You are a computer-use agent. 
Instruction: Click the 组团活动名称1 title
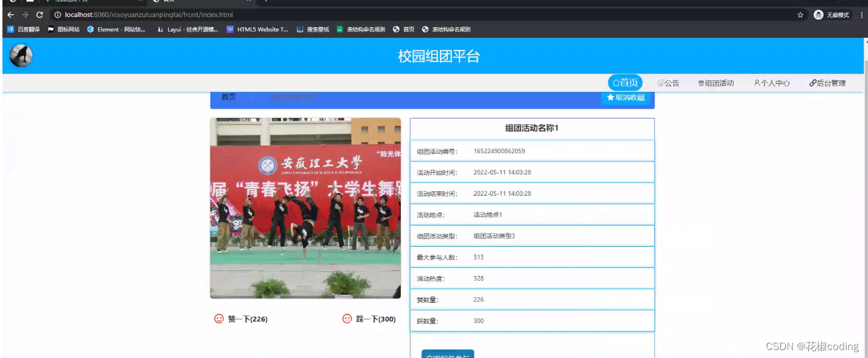(x=532, y=128)
